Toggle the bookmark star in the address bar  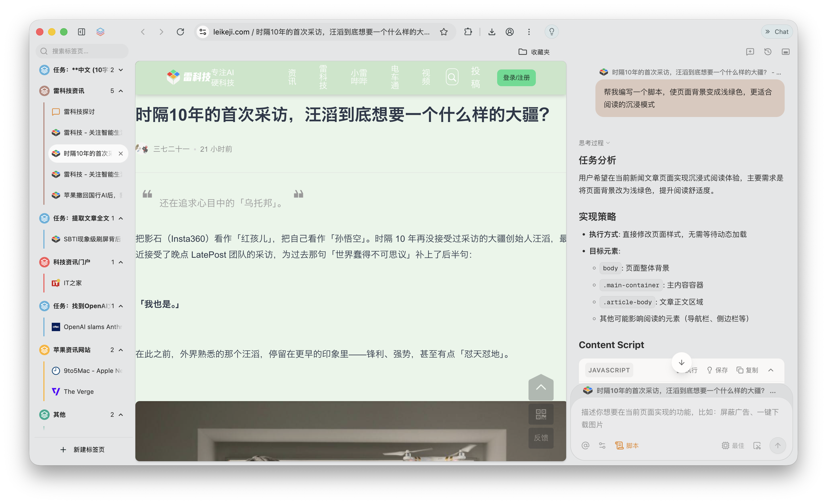(444, 32)
